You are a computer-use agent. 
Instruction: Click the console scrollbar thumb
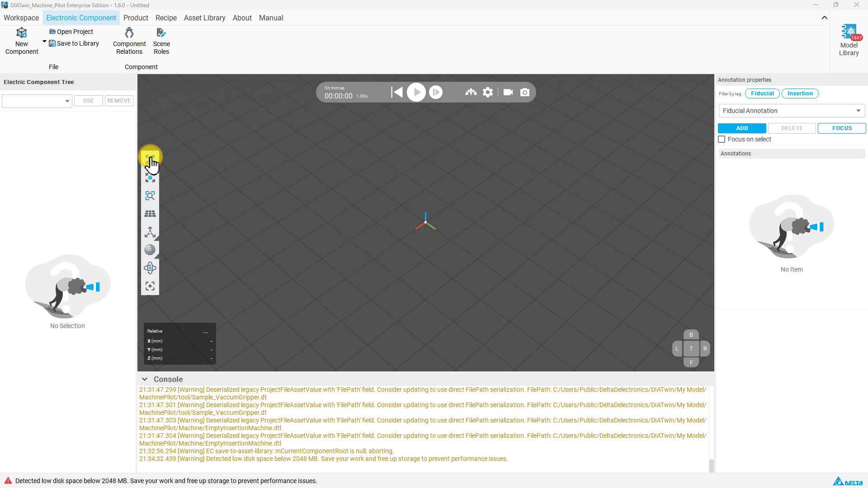[x=711, y=466]
